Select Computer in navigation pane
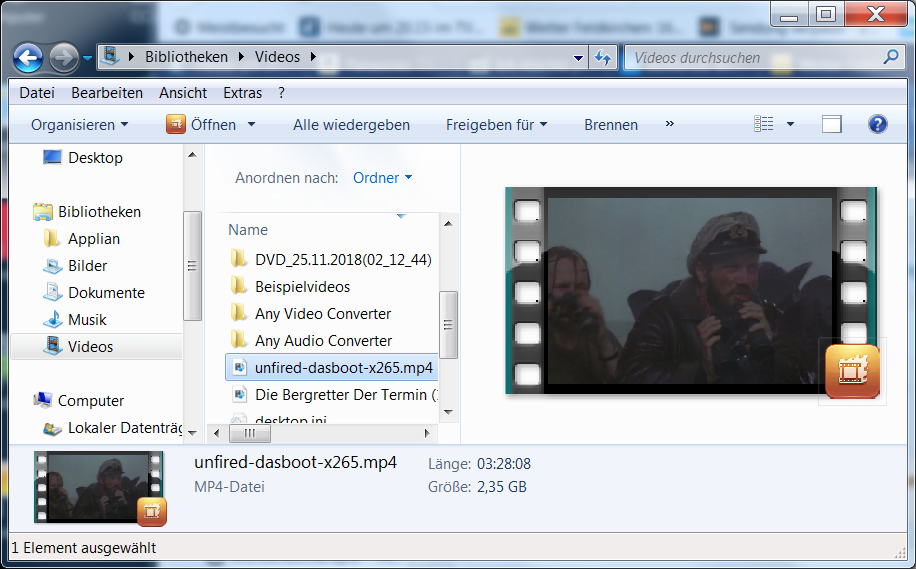 [91, 401]
